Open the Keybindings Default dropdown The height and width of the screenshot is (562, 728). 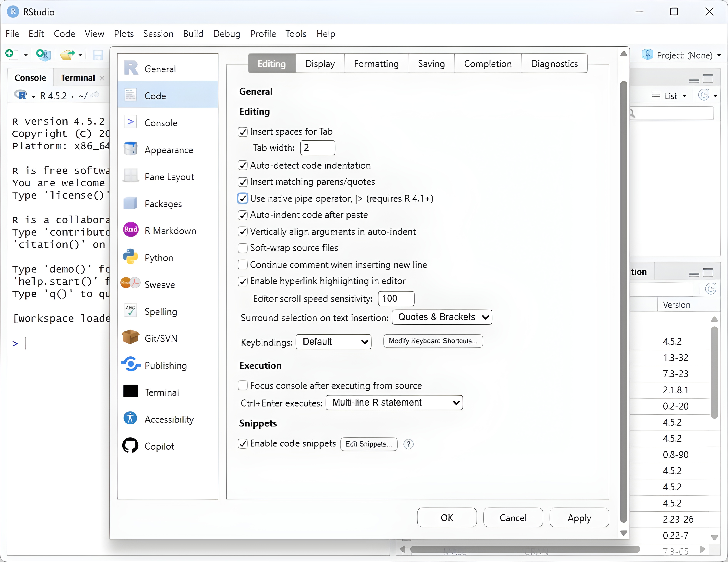click(x=333, y=342)
